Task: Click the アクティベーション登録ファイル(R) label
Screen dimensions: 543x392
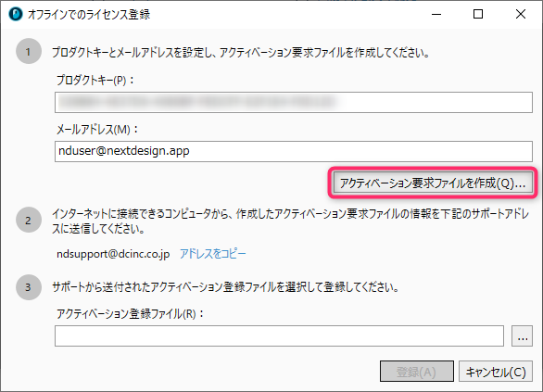Action: click(x=131, y=314)
